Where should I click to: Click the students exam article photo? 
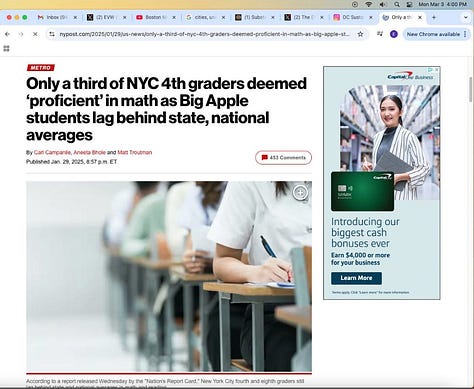(169, 276)
